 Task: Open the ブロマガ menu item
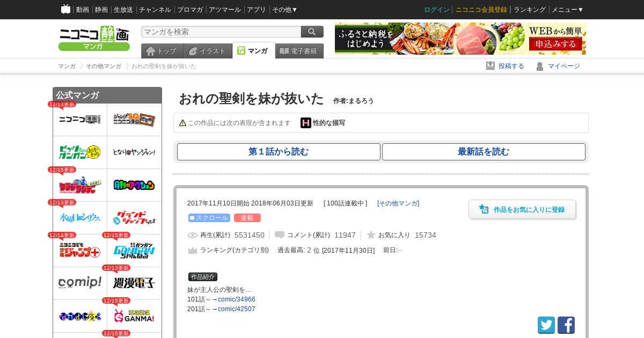point(190,10)
